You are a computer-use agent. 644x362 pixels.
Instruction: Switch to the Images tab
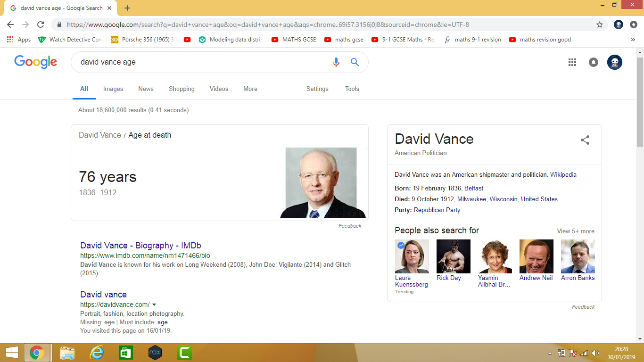[x=113, y=89]
